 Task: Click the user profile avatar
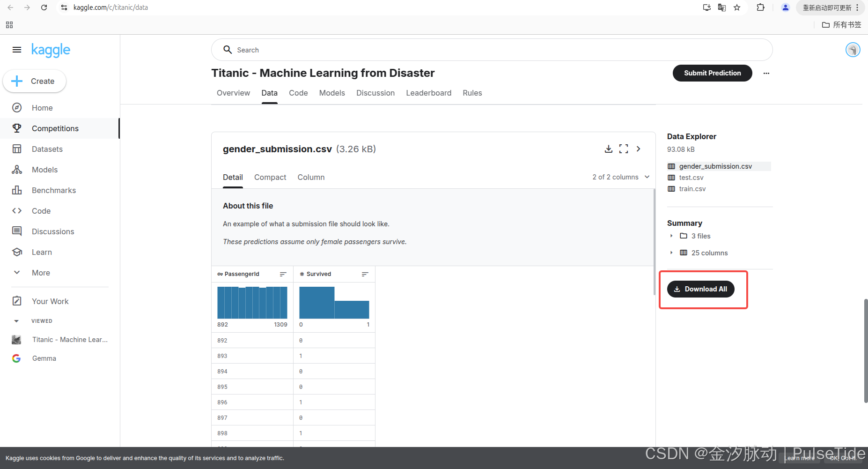tap(853, 50)
